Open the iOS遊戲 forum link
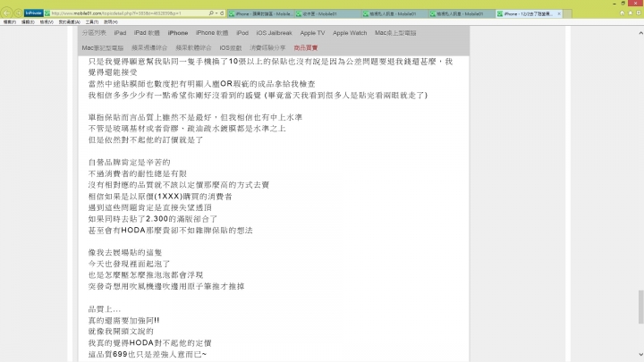Image resolution: width=644 pixels, height=362 pixels. [x=231, y=48]
